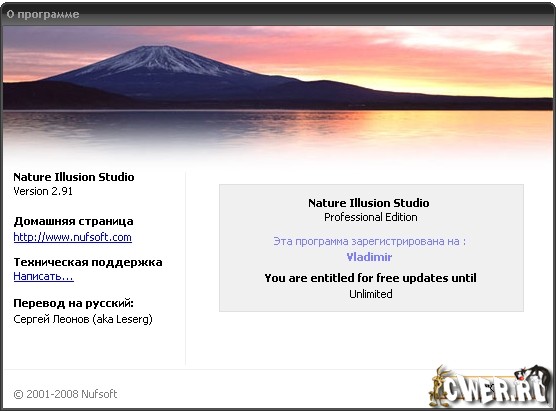The height and width of the screenshot is (411, 556).
Task: Click the Professional Edition label
Action: pyautogui.click(x=371, y=217)
